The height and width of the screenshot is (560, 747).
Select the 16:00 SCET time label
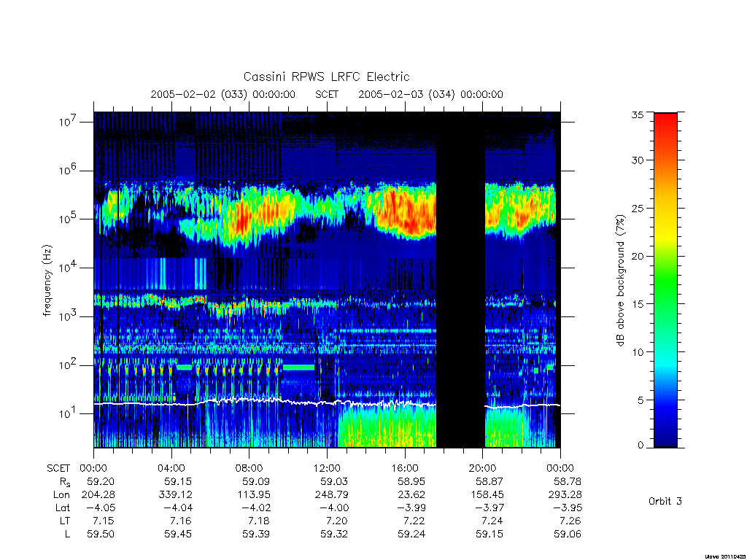tap(404, 468)
